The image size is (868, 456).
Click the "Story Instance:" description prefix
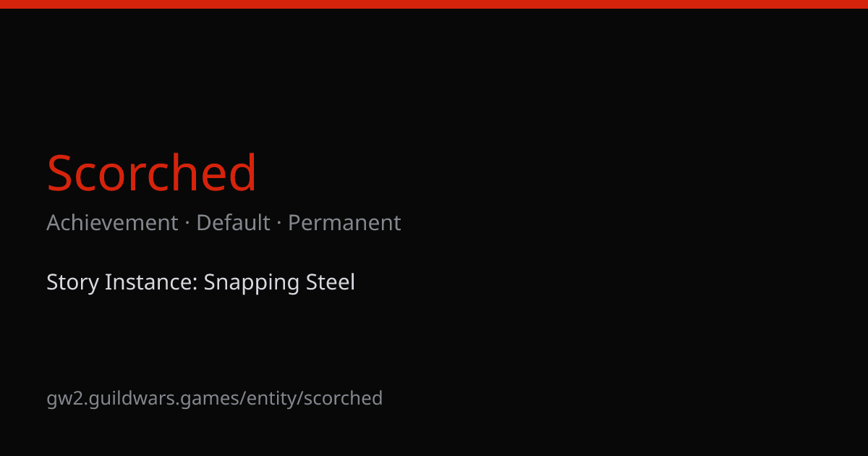[x=122, y=282]
